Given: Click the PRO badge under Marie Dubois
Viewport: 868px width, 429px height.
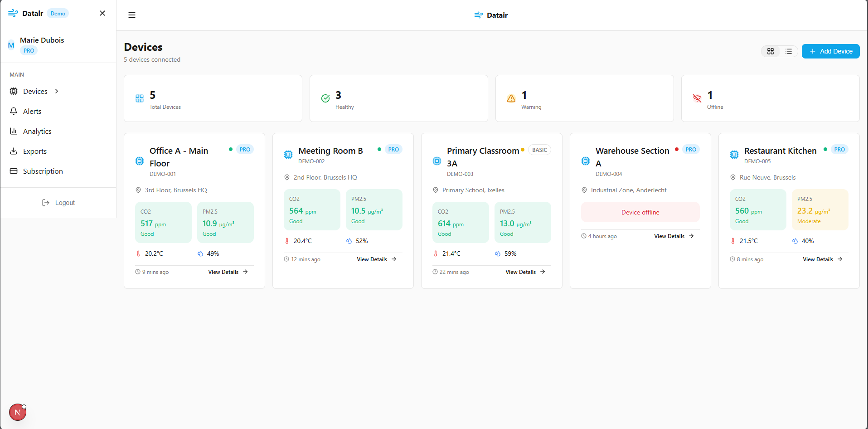Looking at the screenshot, I should coord(29,51).
